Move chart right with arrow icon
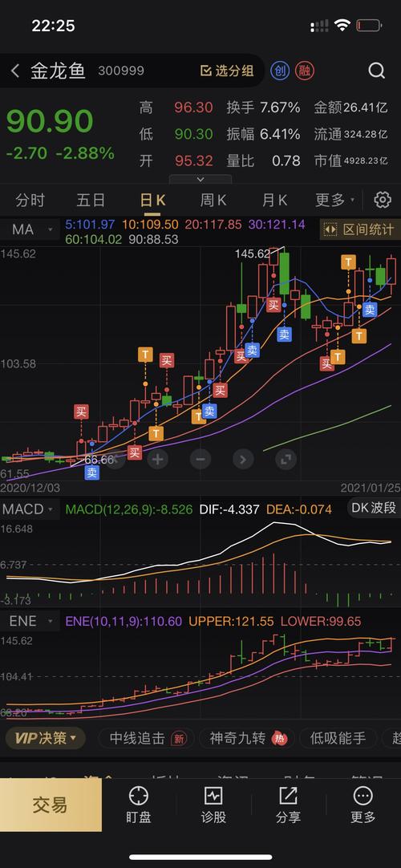The image size is (401, 868). (243, 459)
